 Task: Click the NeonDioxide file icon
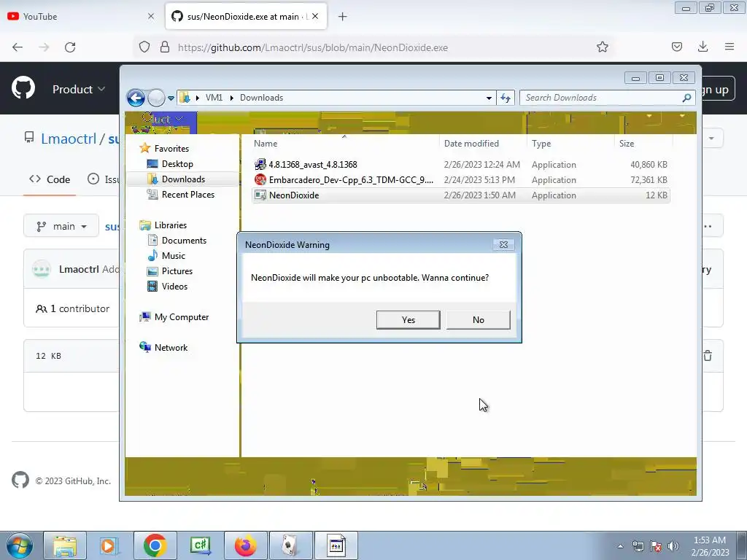point(260,195)
